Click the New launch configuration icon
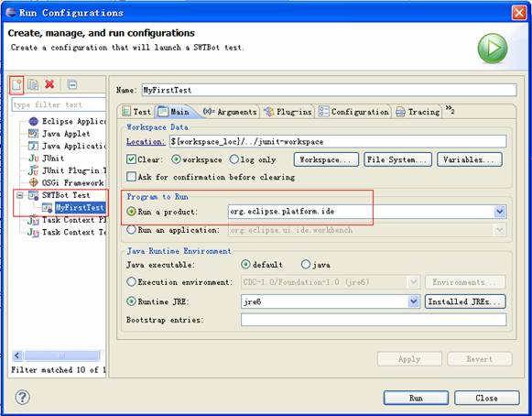Screen dimensions: 532x416 16,85
